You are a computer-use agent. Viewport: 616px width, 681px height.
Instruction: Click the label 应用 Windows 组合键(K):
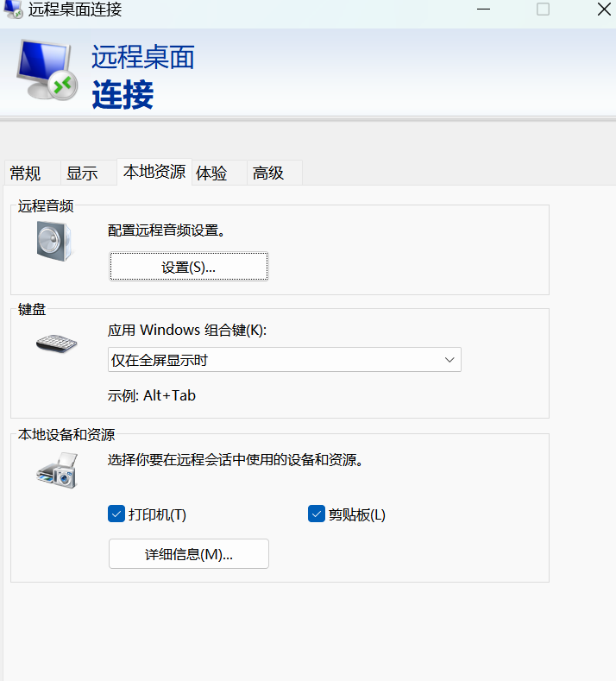coord(187,330)
